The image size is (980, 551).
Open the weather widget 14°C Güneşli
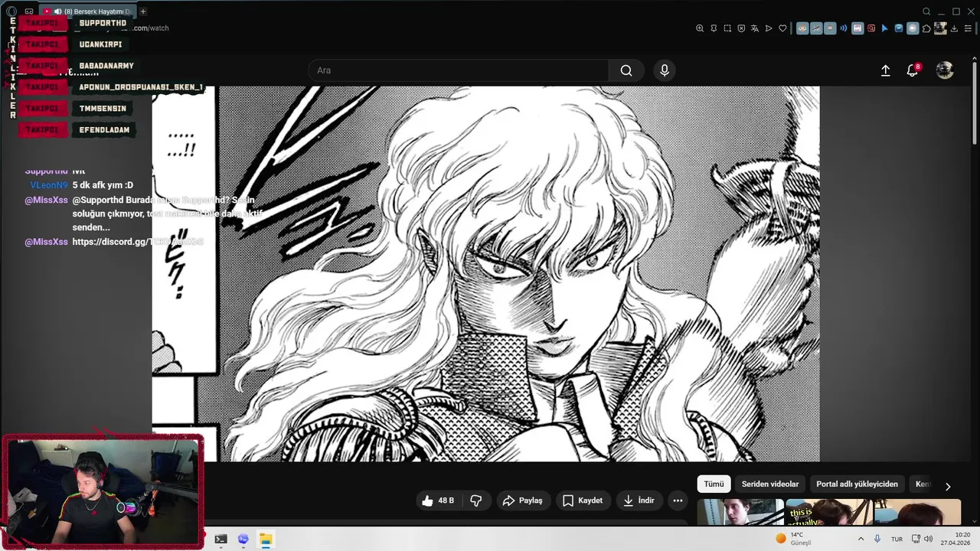click(794, 539)
